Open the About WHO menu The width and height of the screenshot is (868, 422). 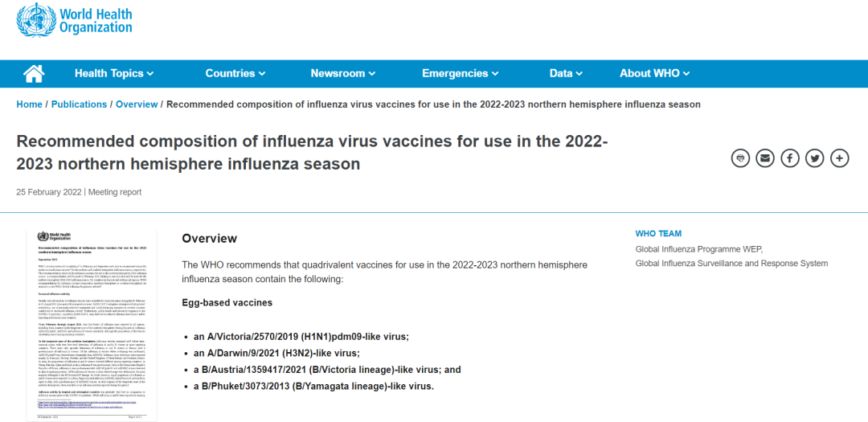[x=654, y=73]
